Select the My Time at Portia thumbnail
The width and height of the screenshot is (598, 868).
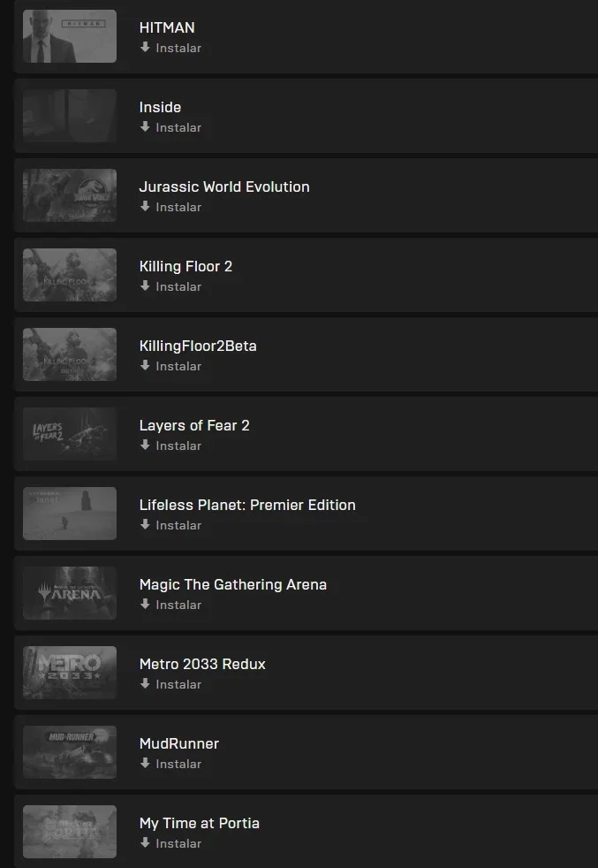70,832
